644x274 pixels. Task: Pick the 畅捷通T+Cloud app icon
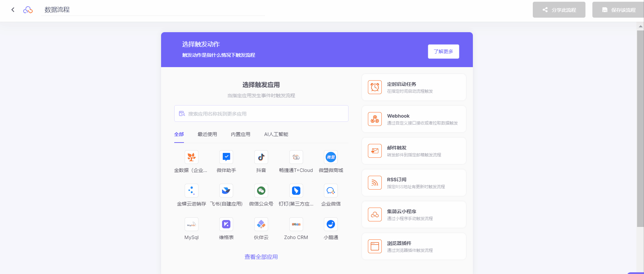[296, 157]
